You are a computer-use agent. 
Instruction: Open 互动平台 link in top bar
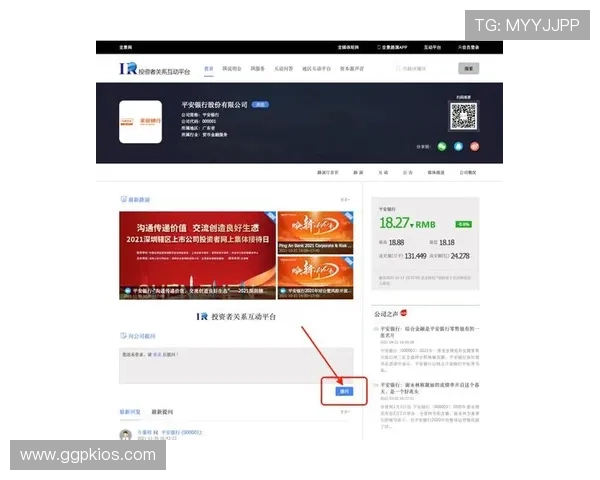click(432, 47)
